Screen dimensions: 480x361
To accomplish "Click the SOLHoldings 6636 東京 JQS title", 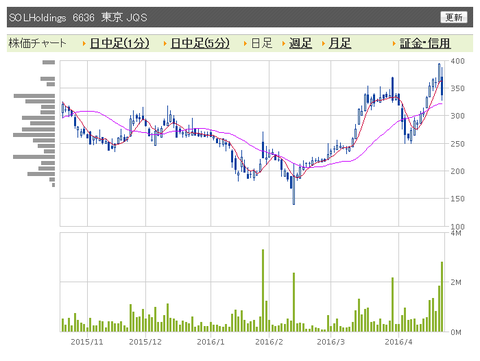I will click(x=78, y=17).
